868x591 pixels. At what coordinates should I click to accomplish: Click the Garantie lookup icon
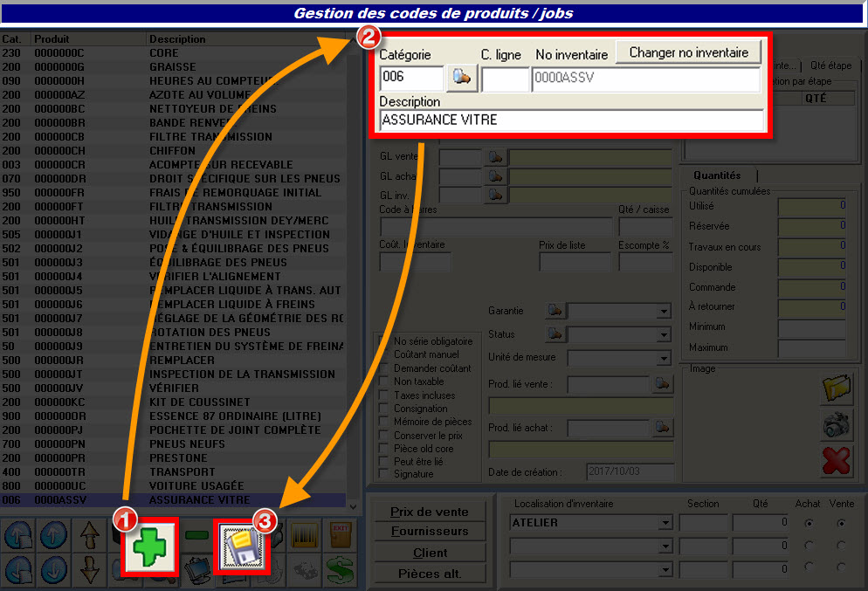[555, 311]
